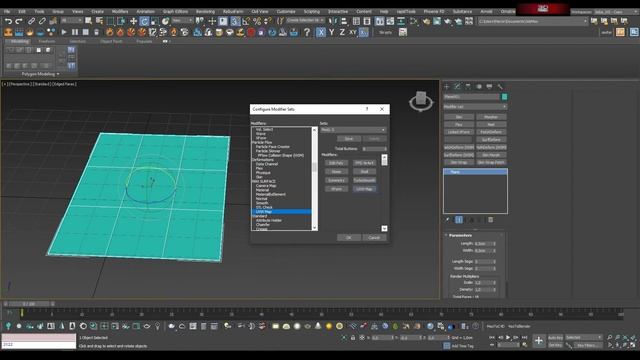Image resolution: width=640 pixels, height=360 pixels.
Task: Activate the Select and Move tool
Action: 133,21
